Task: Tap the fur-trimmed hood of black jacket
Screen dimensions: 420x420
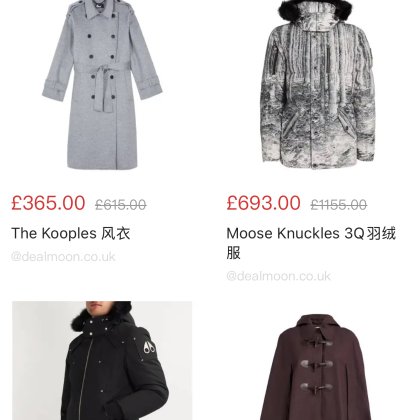Action: pyautogui.click(x=102, y=317)
